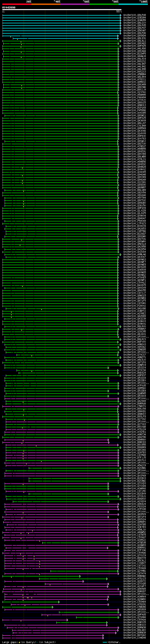Click the white query length bar
The image size is (150, 644).
(x=62, y=10)
